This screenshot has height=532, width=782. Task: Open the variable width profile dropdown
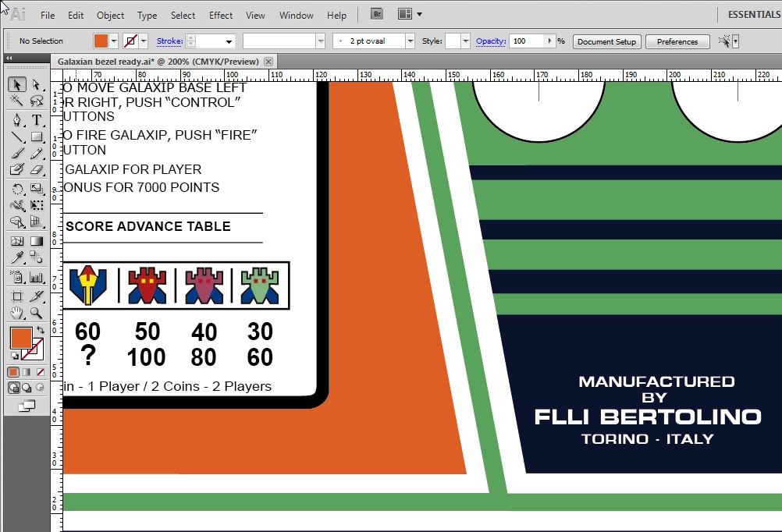[321, 41]
